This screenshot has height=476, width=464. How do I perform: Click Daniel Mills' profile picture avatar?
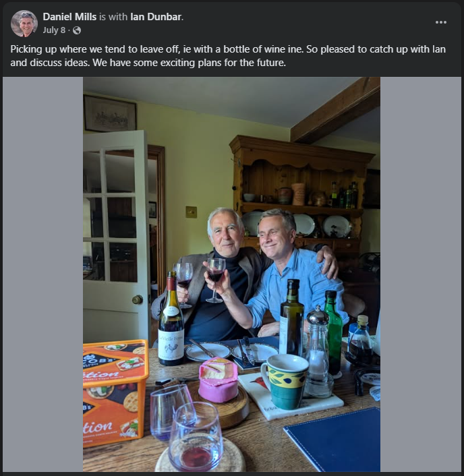point(24,24)
